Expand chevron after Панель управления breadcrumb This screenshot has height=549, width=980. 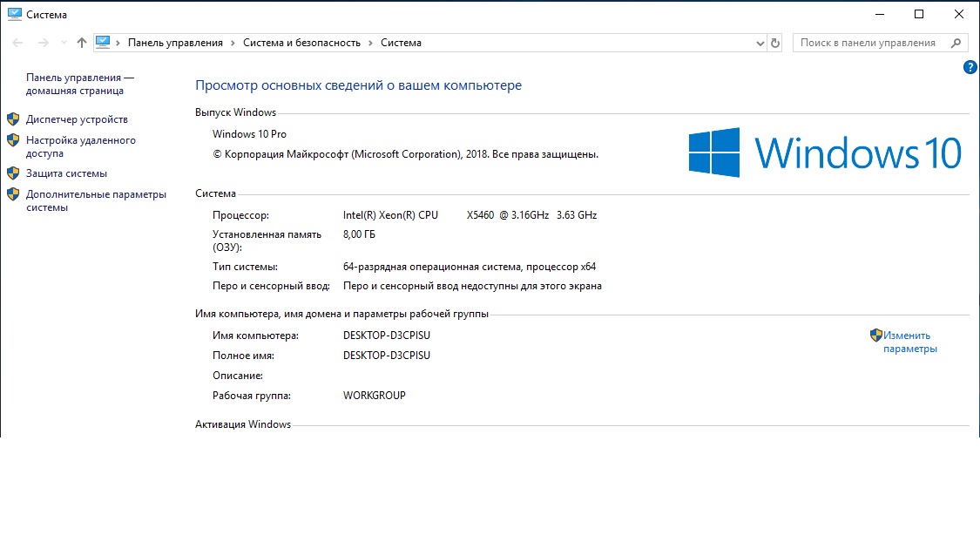pos(233,43)
